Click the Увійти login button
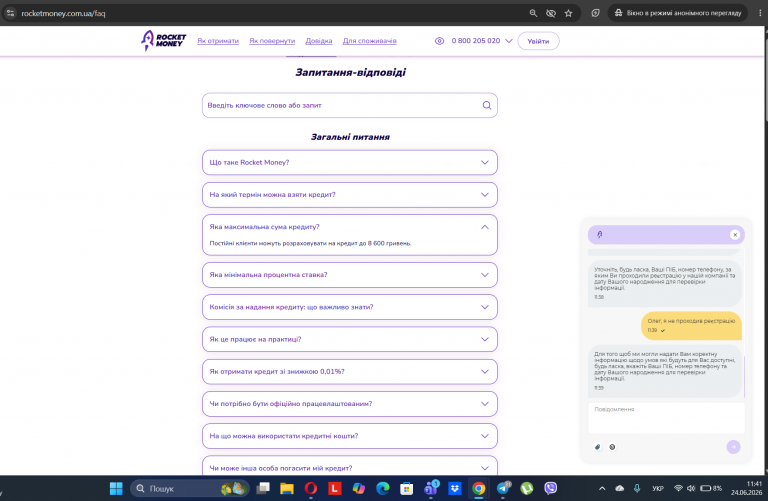Image resolution: width=768 pixels, height=501 pixels. pyautogui.click(x=538, y=41)
